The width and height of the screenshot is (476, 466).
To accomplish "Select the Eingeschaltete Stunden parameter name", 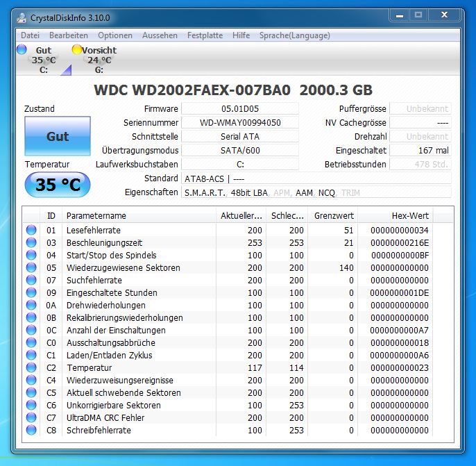I will click(112, 293).
